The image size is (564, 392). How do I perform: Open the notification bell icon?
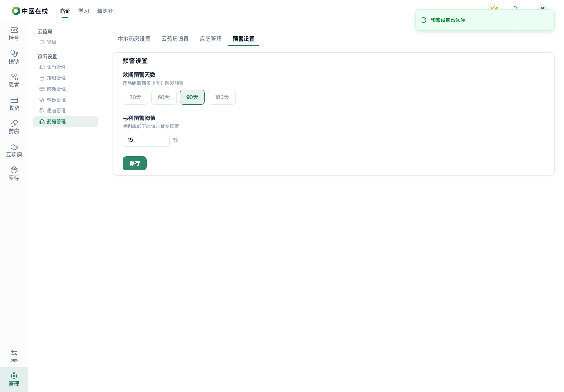(x=515, y=8)
